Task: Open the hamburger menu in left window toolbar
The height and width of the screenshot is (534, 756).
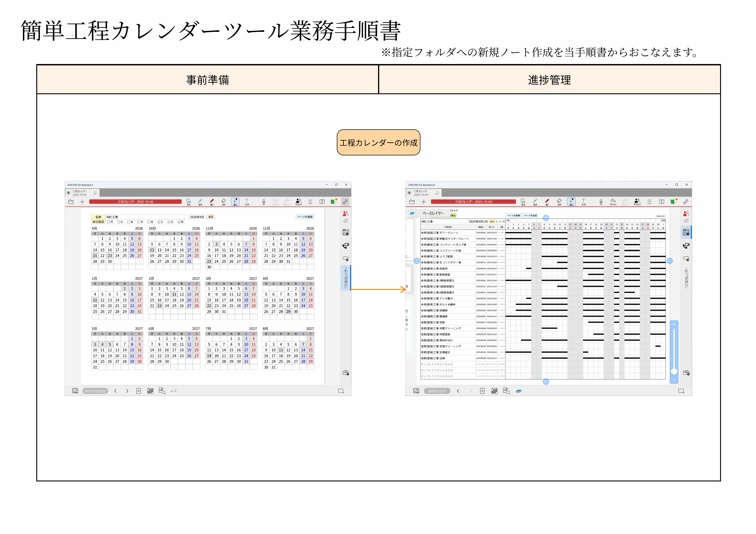Action: point(310,201)
